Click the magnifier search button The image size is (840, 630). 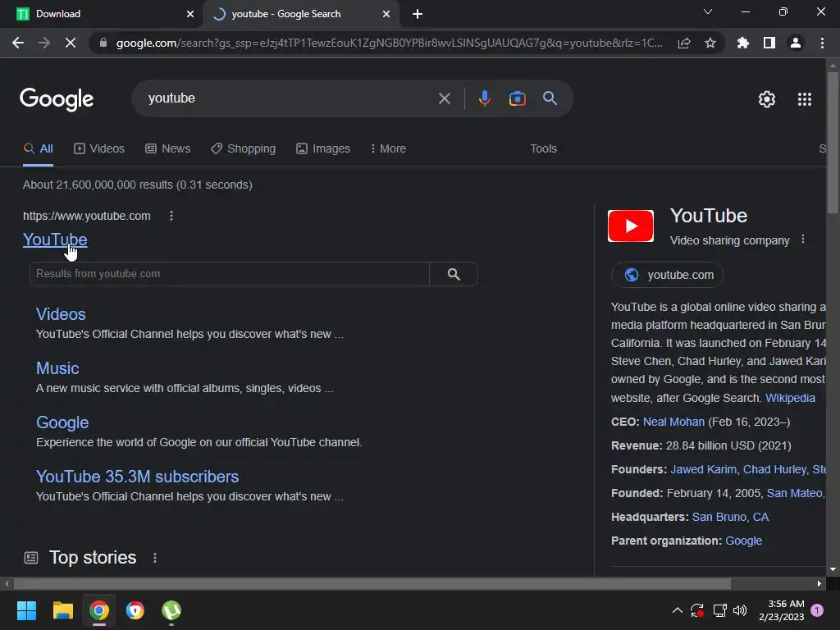[x=550, y=98]
